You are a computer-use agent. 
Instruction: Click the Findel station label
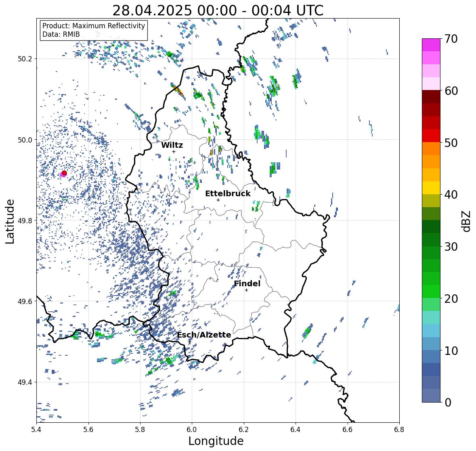point(247,283)
